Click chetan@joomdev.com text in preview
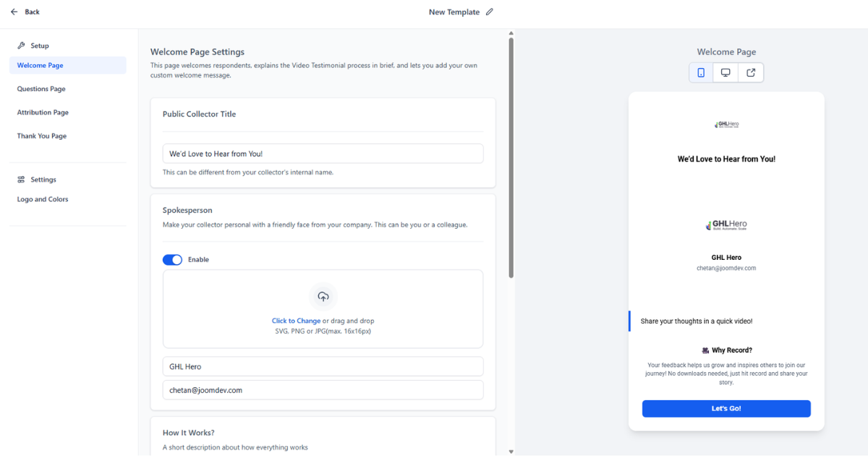Viewport: 868px width, 456px height. pos(726,268)
